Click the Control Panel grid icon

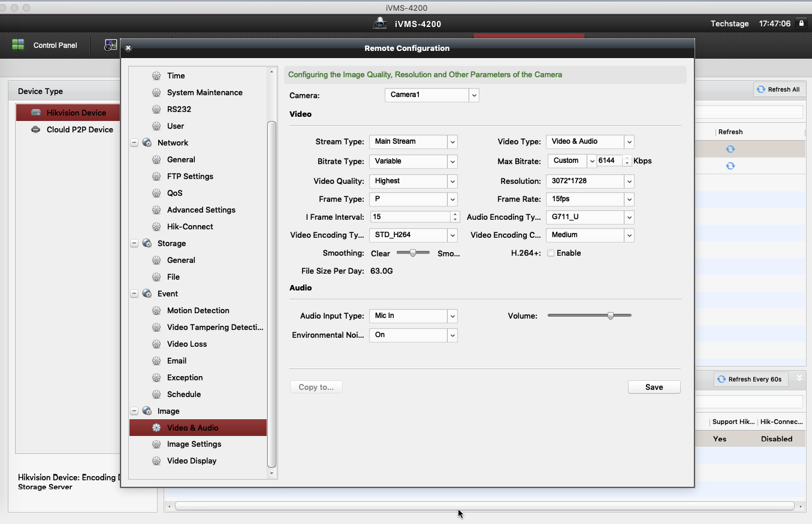click(x=18, y=45)
